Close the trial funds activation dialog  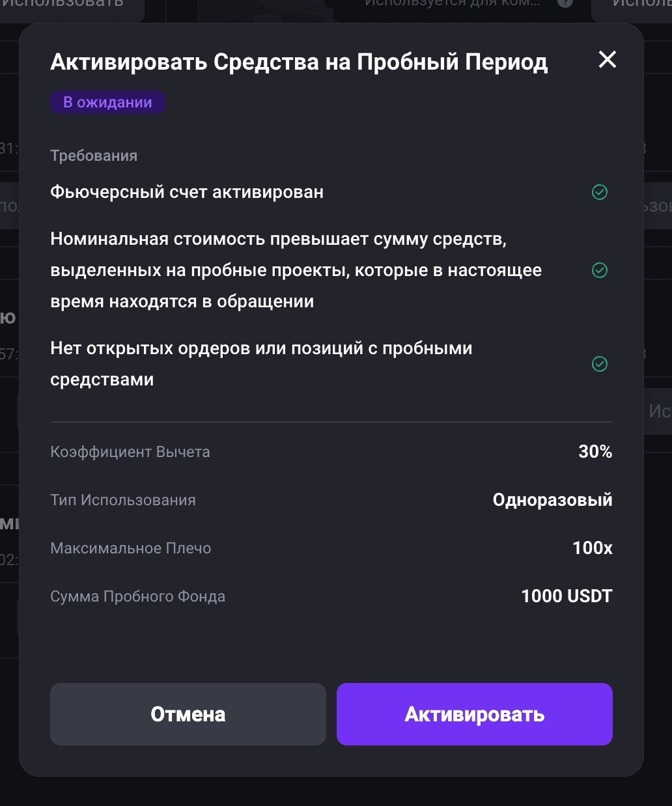point(607,60)
